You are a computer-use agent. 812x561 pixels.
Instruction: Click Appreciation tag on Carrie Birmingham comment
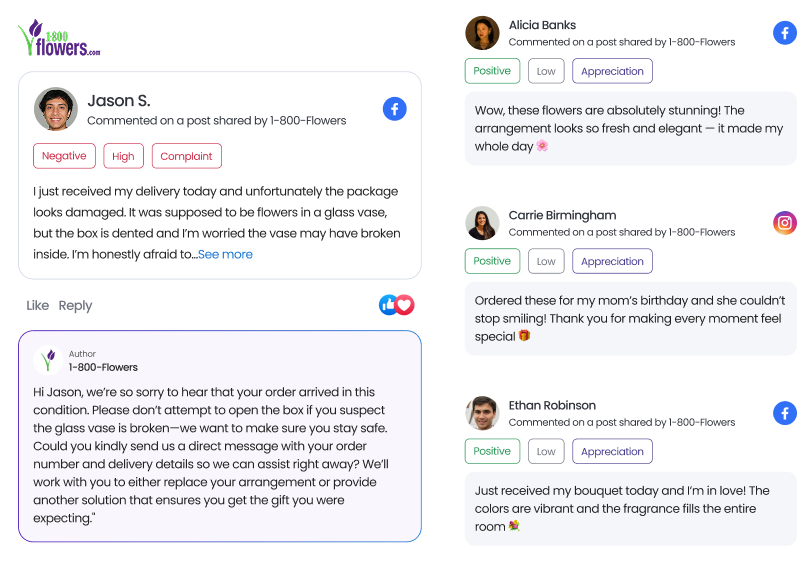[x=612, y=261]
